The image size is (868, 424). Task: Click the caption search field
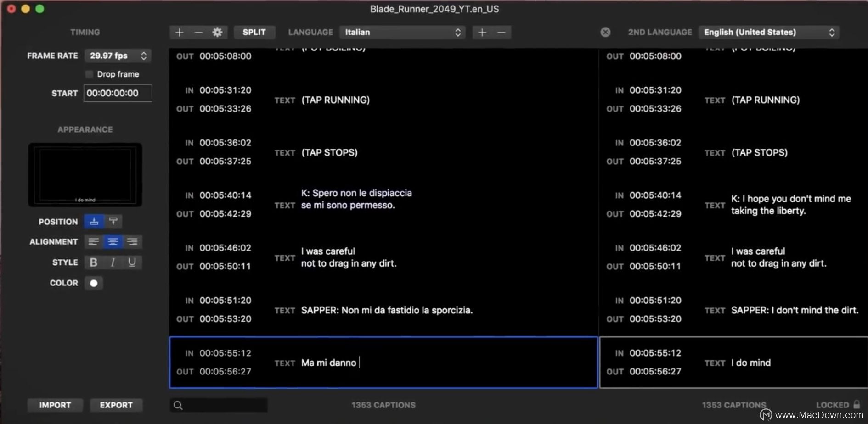click(x=219, y=405)
